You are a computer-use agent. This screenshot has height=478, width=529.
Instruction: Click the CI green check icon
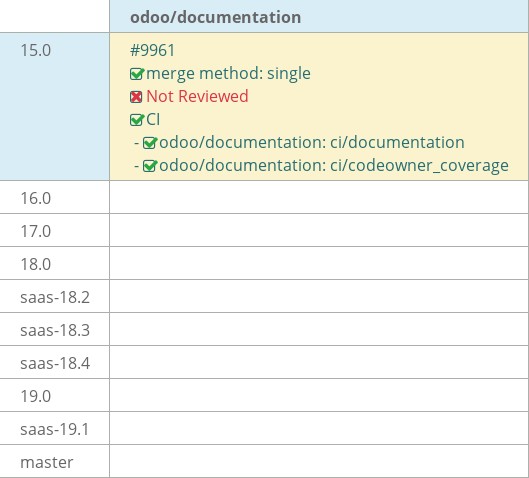point(137,120)
